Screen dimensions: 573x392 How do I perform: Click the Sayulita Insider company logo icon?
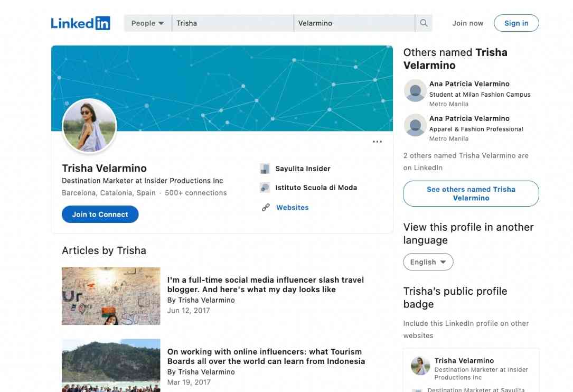click(265, 169)
